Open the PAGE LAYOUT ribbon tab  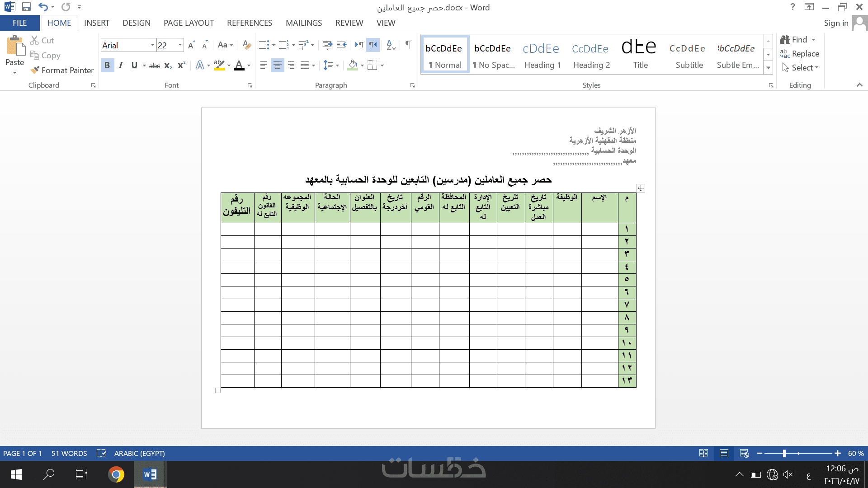[x=189, y=23]
